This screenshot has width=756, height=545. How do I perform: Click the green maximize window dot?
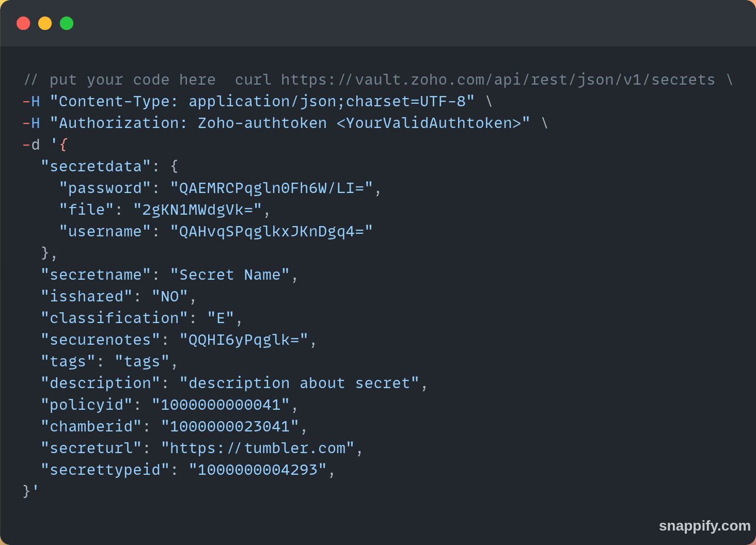coord(67,23)
